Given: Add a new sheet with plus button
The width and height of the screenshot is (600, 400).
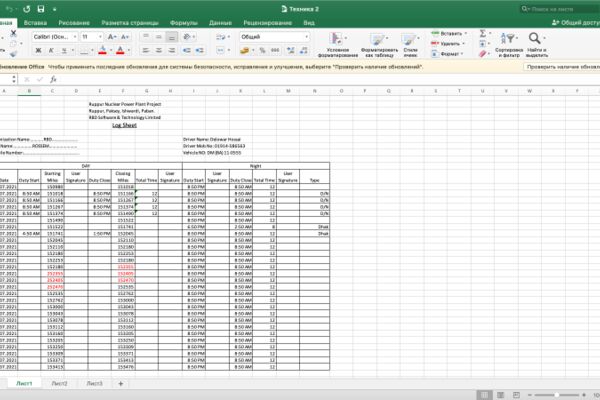Looking at the screenshot, I should [121, 384].
